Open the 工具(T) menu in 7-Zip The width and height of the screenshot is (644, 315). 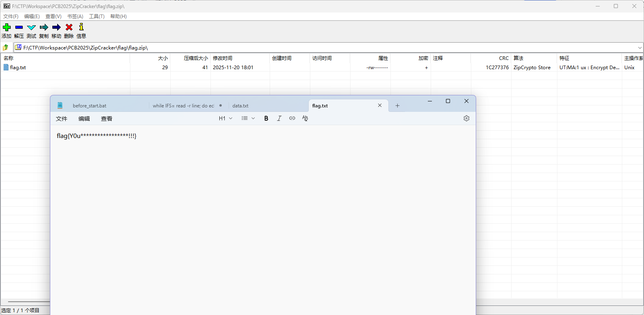(97, 16)
